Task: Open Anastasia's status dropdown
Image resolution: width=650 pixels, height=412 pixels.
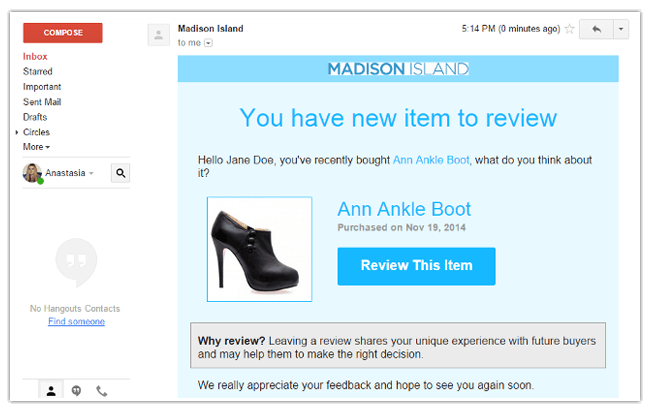Action: [x=91, y=173]
